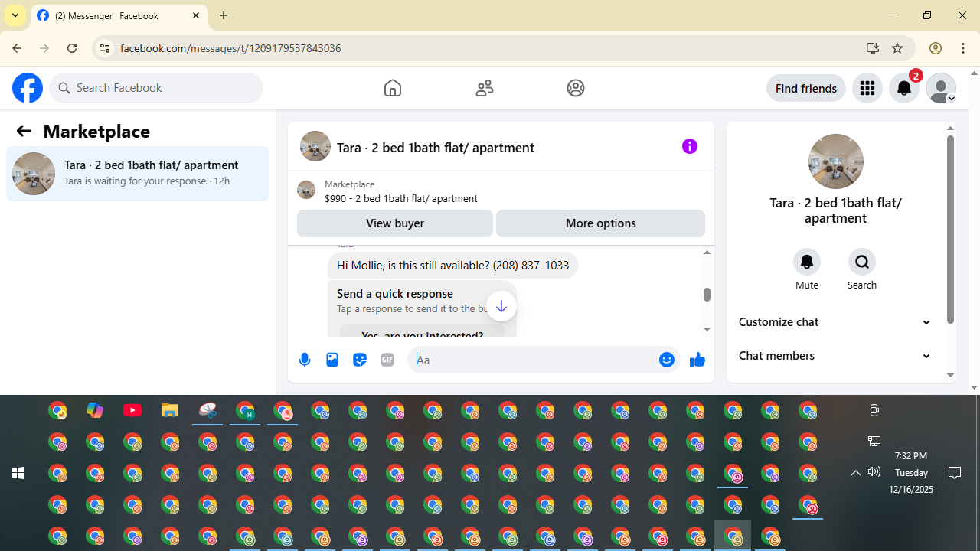Go to the Facebook Home feed icon
Viewport: 980px width, 551px height.
[x=393, y=88]
